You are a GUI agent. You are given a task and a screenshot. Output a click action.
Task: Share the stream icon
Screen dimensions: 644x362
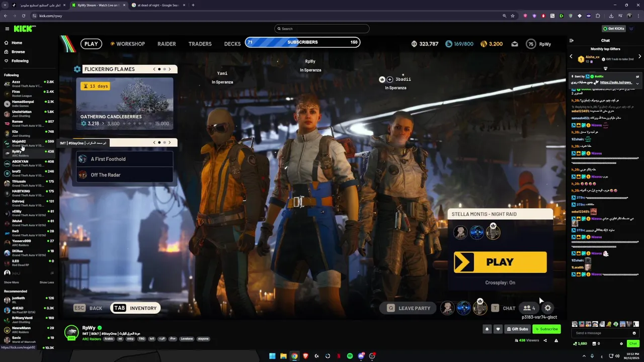click(x=545, y=341)
